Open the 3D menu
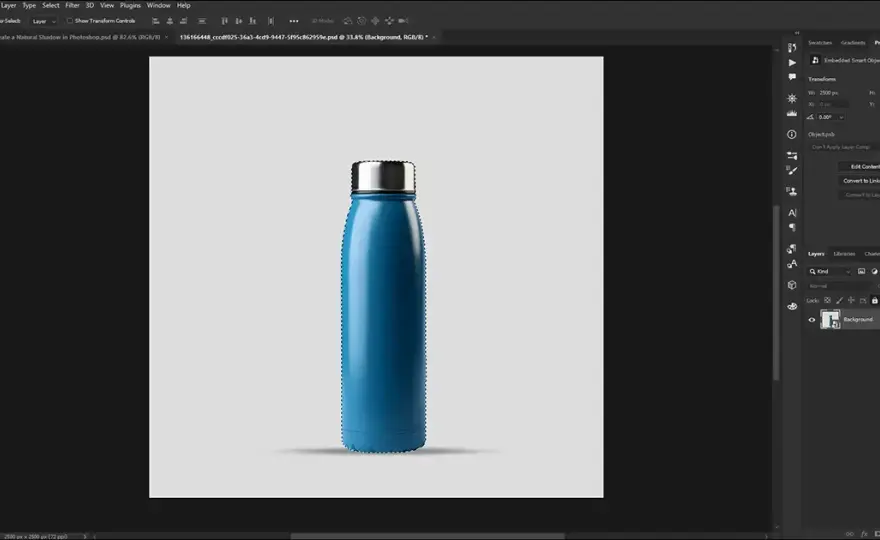Screen dimensions: 880x540 (90, 6)
